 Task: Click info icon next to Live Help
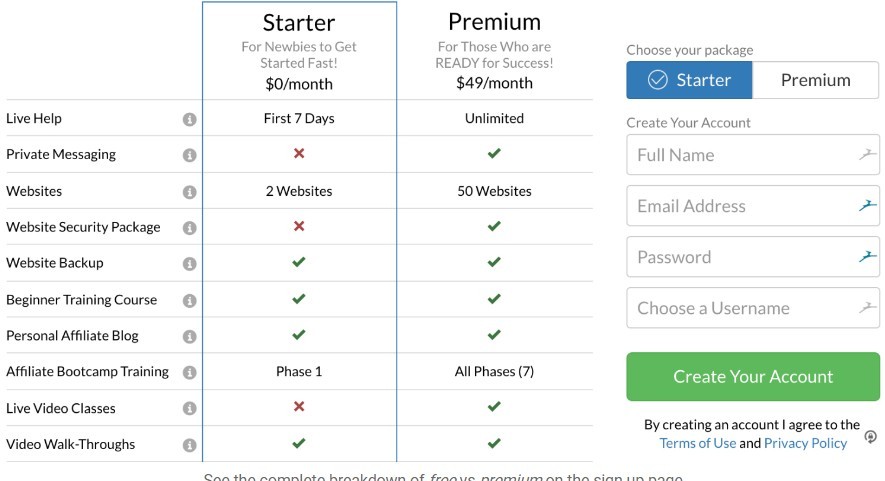pos(190,120)
